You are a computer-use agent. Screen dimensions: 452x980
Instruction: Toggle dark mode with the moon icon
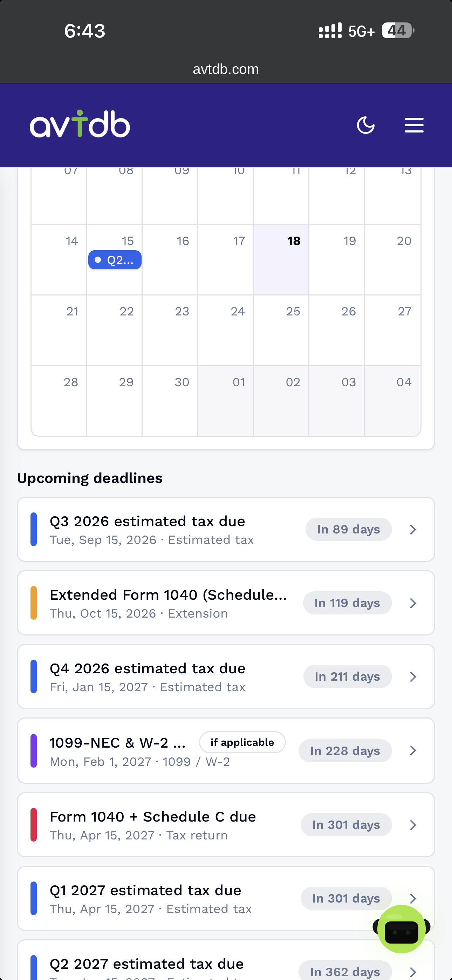click(366, 125)
